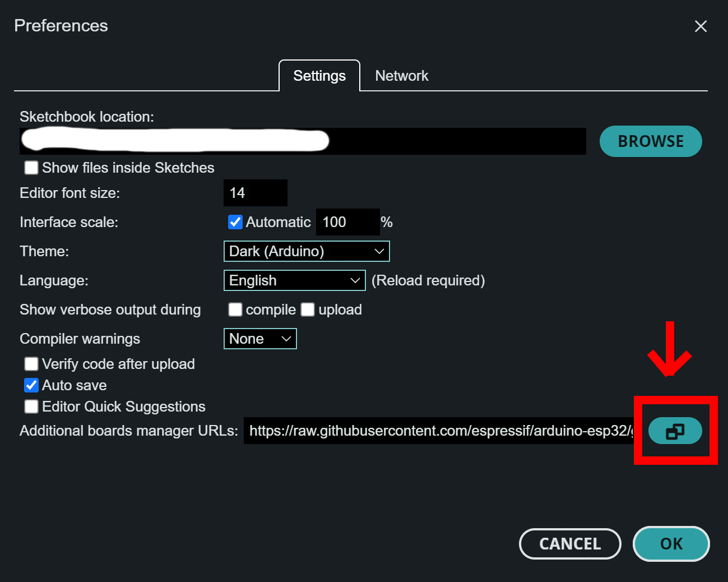Viewport: 728px width, 582px height.
Task: Close the Preferences dialog with X
Action: coord(701,26)
